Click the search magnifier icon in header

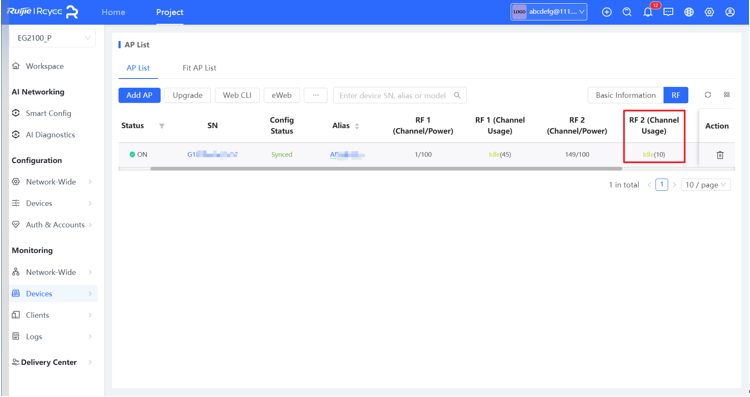[627, 12]
